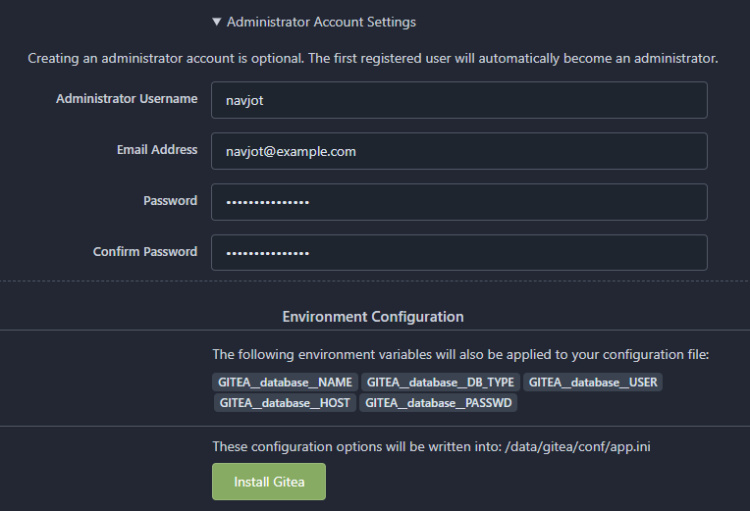Click into the Confirm Password field
This screenshot has height=511, width=750.
click(x=459, y=253)
